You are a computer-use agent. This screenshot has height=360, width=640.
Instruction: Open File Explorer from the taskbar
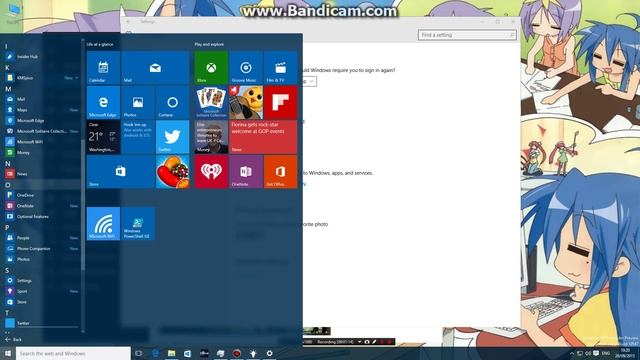(171, 353)
